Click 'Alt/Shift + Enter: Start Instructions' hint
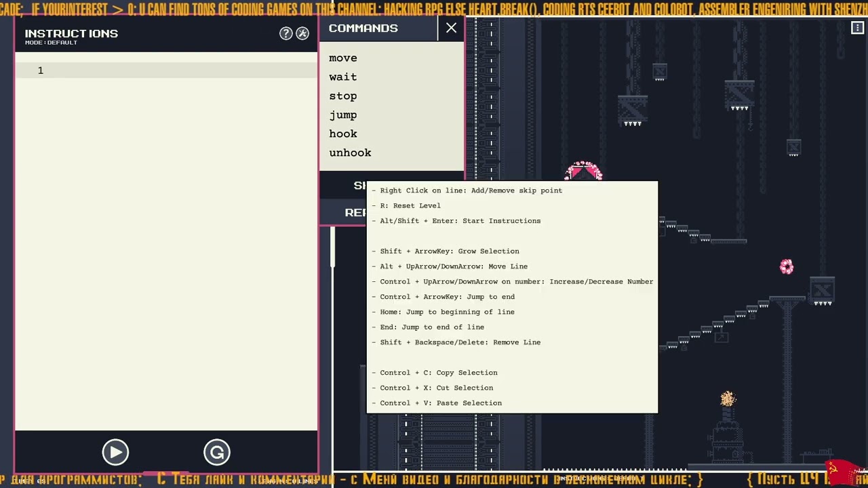868x488 pixels. tap(456, 221)
